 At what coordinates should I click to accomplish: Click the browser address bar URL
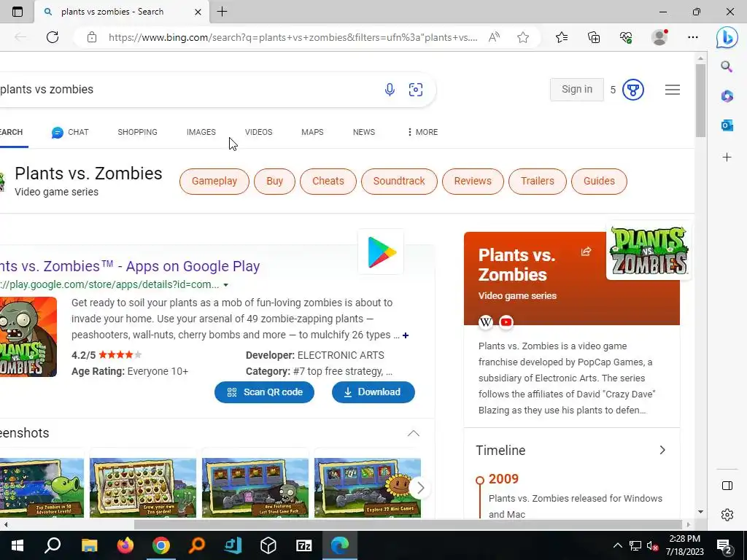[x=293, y=37]
